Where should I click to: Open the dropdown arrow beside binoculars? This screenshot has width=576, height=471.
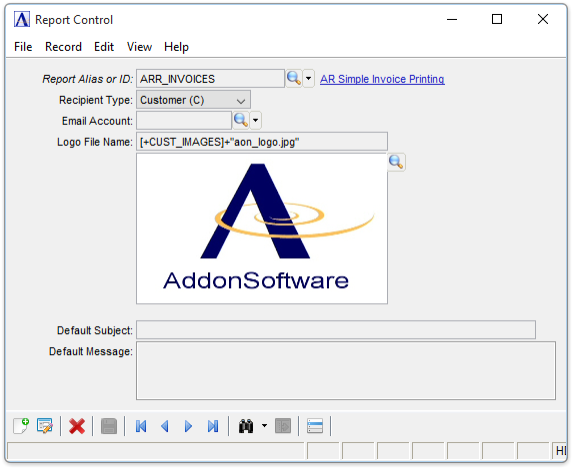coord(264,426)
